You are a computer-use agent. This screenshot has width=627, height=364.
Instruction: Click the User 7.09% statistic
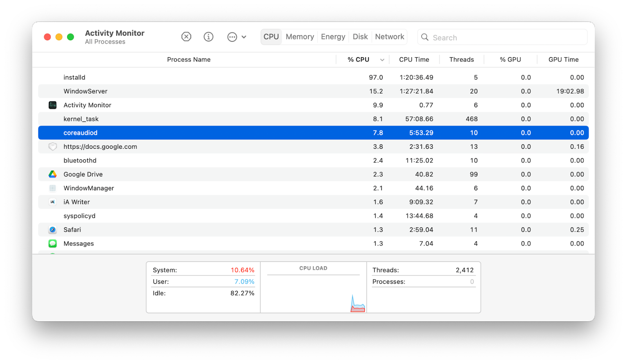(x=203, y=281)
